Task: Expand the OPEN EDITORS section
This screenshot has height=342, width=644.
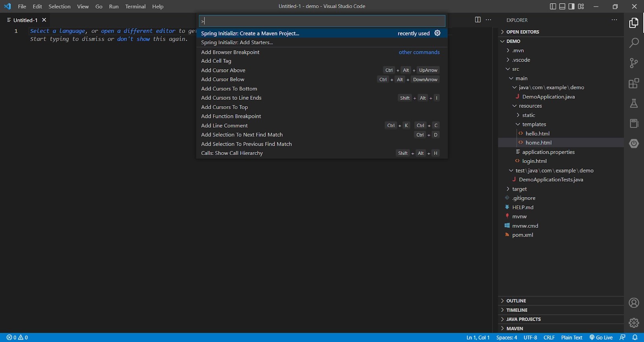Action: click(x=561, y=32)
